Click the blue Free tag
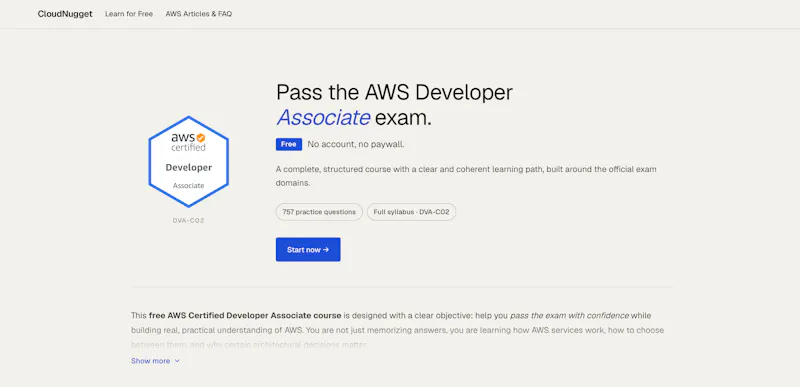Screen dimensions: 800x387 [x=289, y=144]
